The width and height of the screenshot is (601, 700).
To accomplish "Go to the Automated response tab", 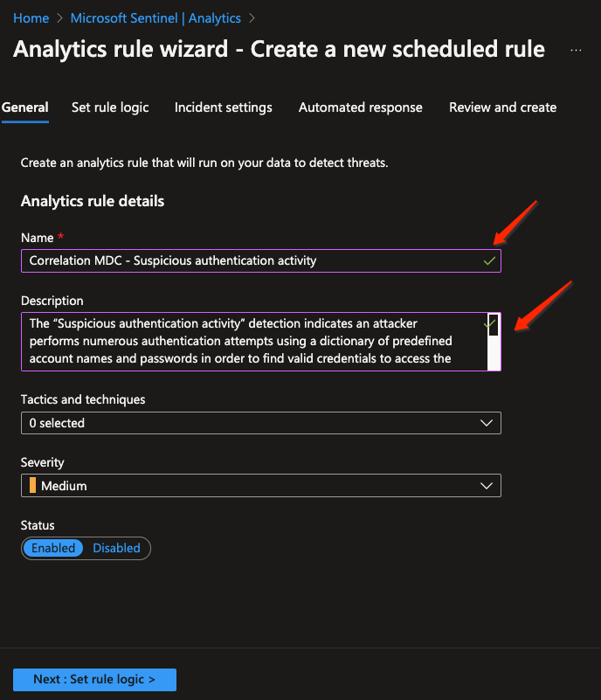I will pos(360,107).
